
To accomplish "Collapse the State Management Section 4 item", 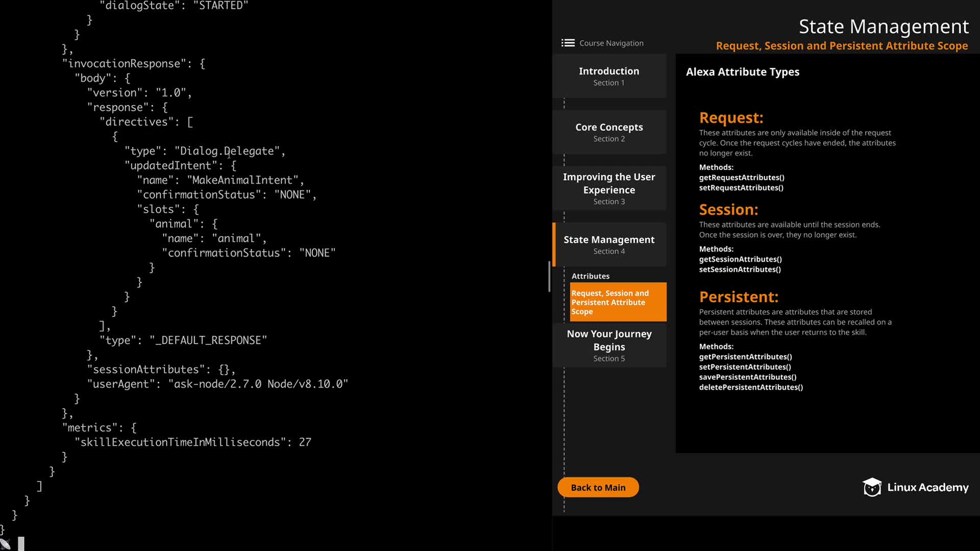I will pos(609,244).
